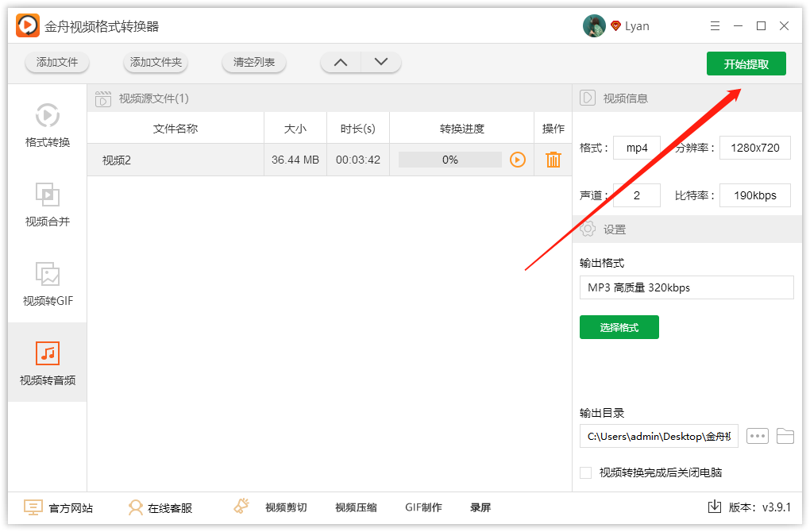
Task: Click the red VIP badge icon
Action: 615,25
